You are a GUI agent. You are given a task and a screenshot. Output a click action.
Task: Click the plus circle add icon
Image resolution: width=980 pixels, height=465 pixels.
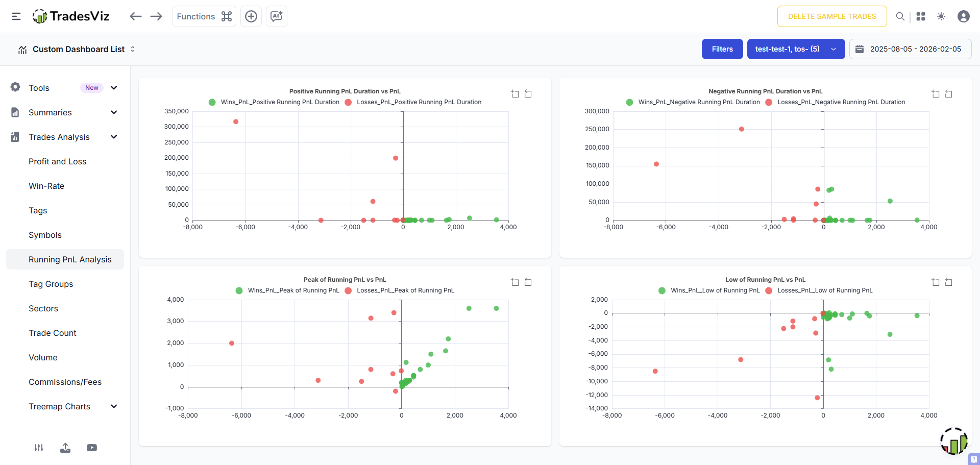tap(251, 16)
